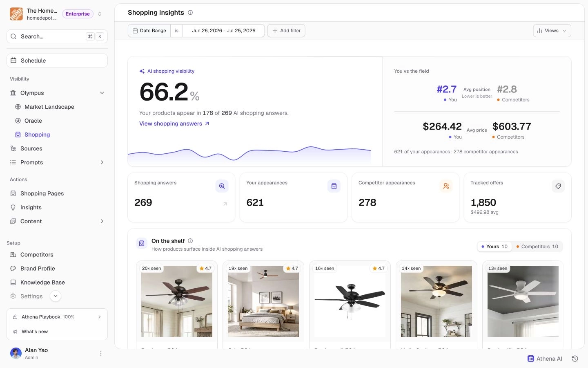Click the On the shelf info icon
The image size is (588, 368).
[190, 241]
